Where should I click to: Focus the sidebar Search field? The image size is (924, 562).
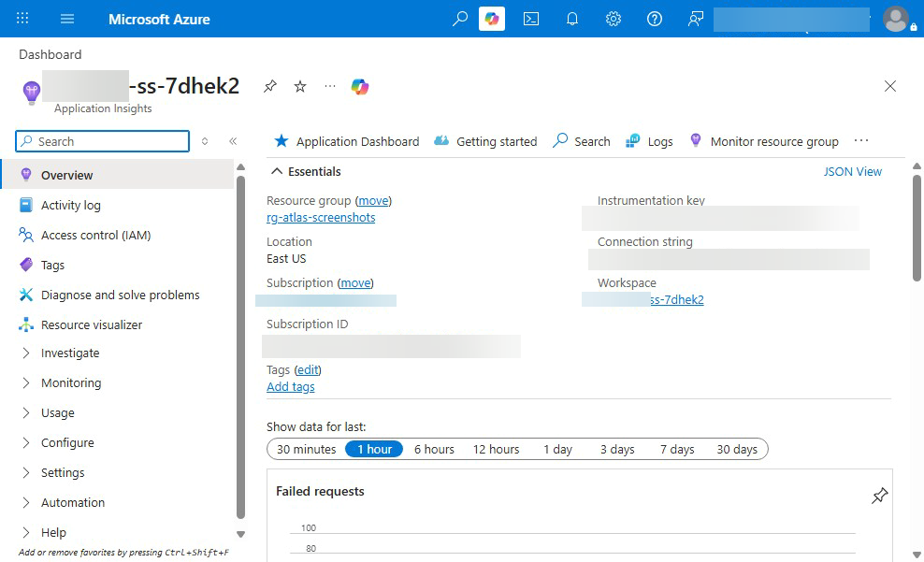point(103,141)
